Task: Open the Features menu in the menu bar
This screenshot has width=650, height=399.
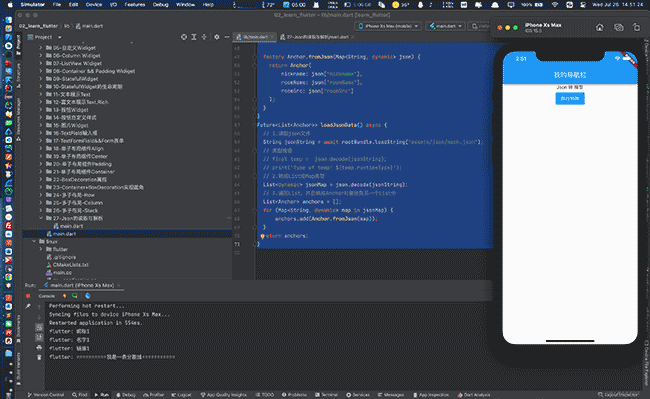Action: pyautogui.click(x=135, y=5)
